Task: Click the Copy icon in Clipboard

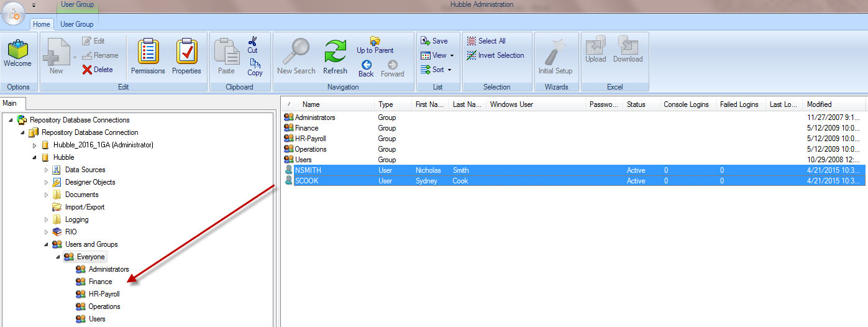Action: coord(255,64)
